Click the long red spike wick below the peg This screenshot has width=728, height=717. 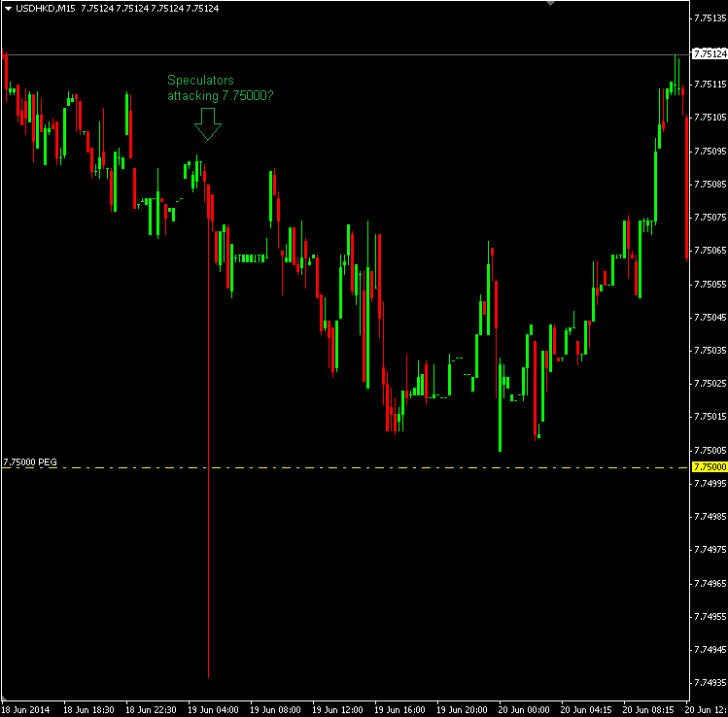(x=208, y=573)
